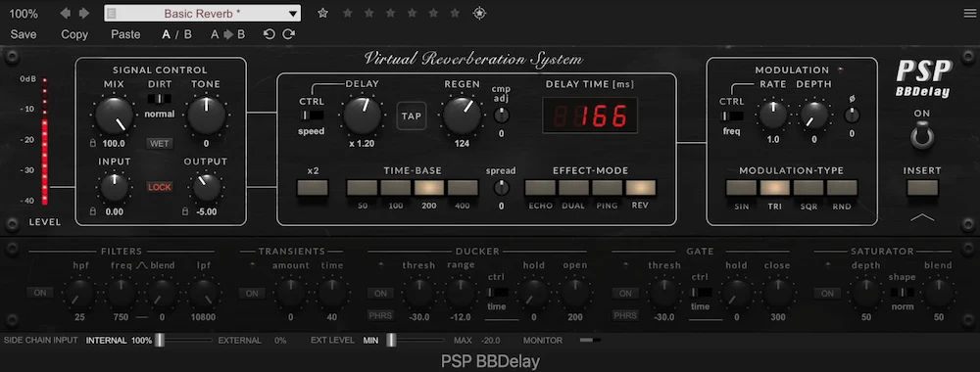Enable the x2 button
This screenshot has height=372, width=980.
tap(313, 188)
